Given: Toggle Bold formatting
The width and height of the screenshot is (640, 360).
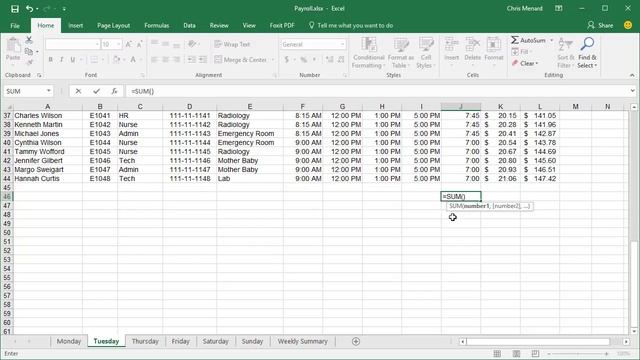Looking at the screenshot, I should [51, 60].
